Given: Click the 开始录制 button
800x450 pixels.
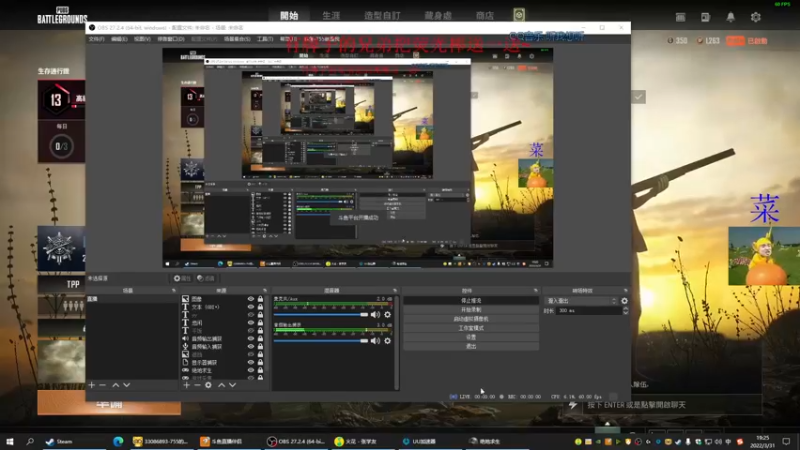Looking at the screenshot, I should coord(471,310).
